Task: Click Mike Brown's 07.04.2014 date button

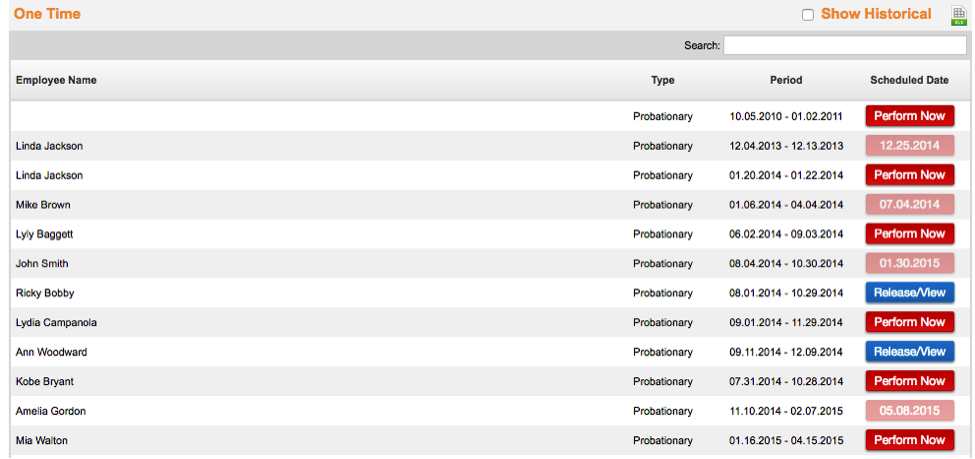Action: click(909, 205)
